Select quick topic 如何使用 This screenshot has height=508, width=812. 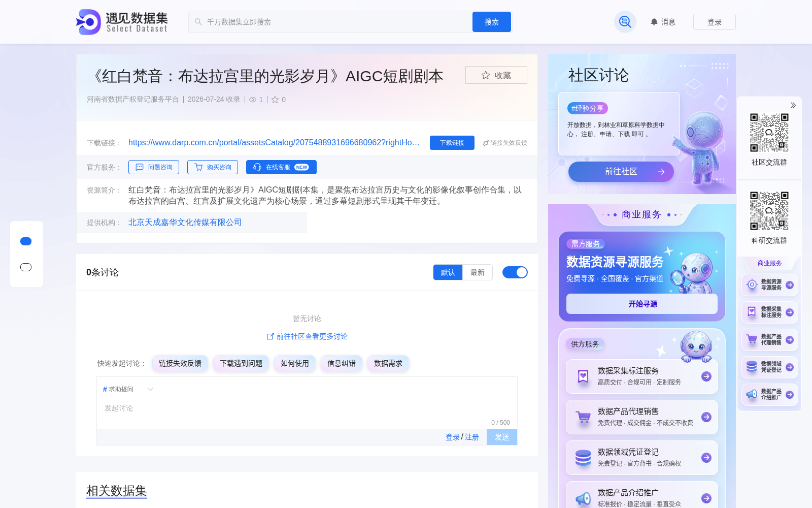point(295,363)
